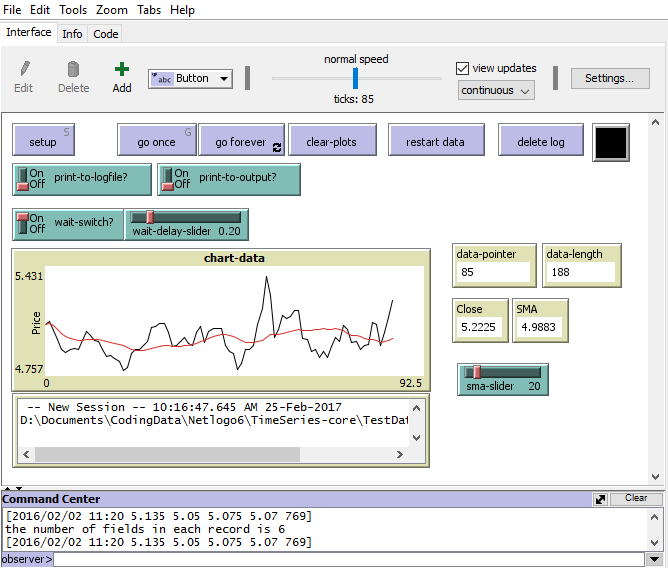Screen dimensions: 668x568
Task: Open the Info tab
Action: pos(72,33)
